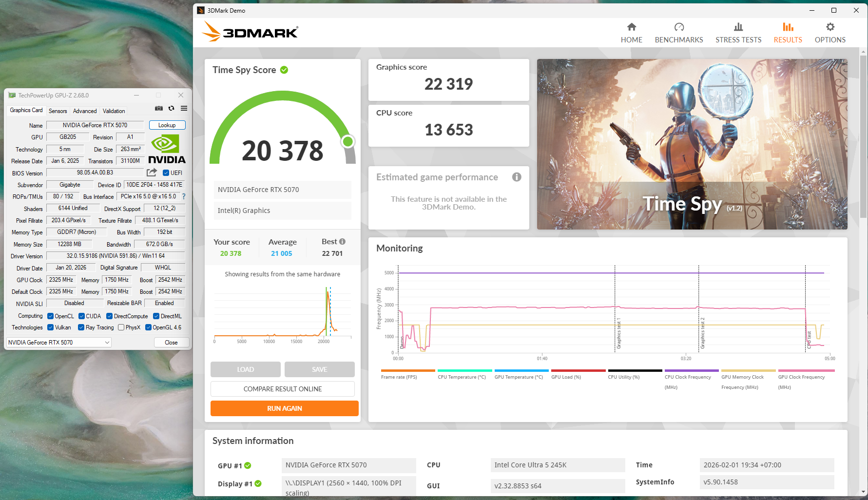This screenshot has width=868, height=500.
Task: Click Compare Result Online
Action: click(282, 389)
